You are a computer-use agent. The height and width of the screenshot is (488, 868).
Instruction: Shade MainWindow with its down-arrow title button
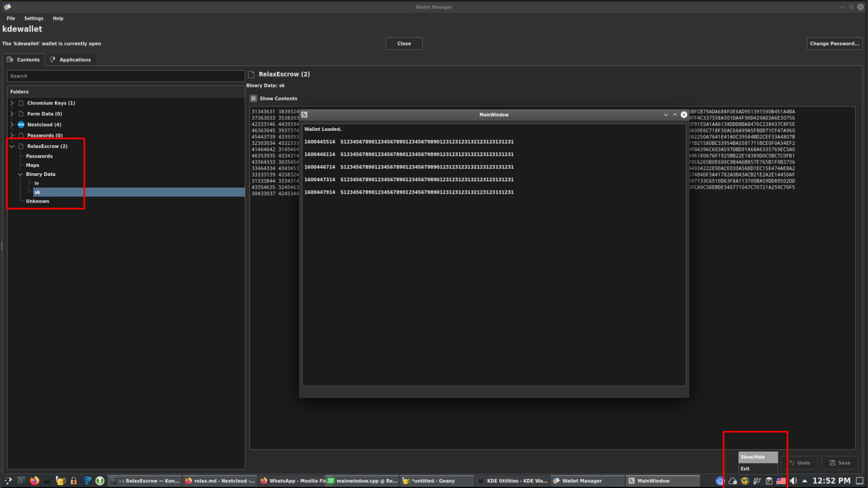coord(666,115)
